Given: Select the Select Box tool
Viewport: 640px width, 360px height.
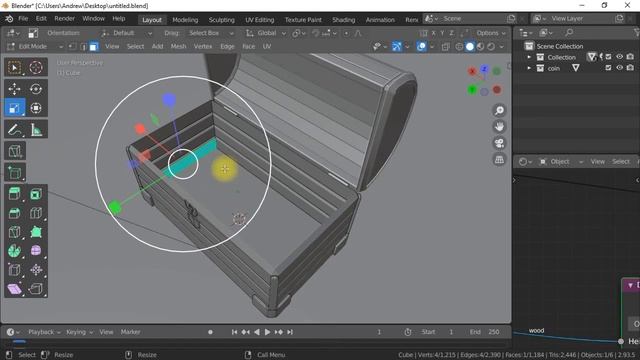Looking at the screenshot, I should pyautogui.click(x=15, y=67).
